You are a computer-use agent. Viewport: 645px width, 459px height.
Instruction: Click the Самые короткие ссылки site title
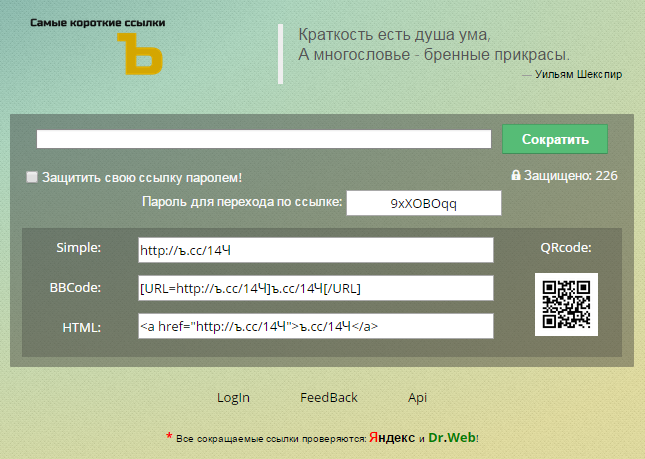tap(98, 21)
